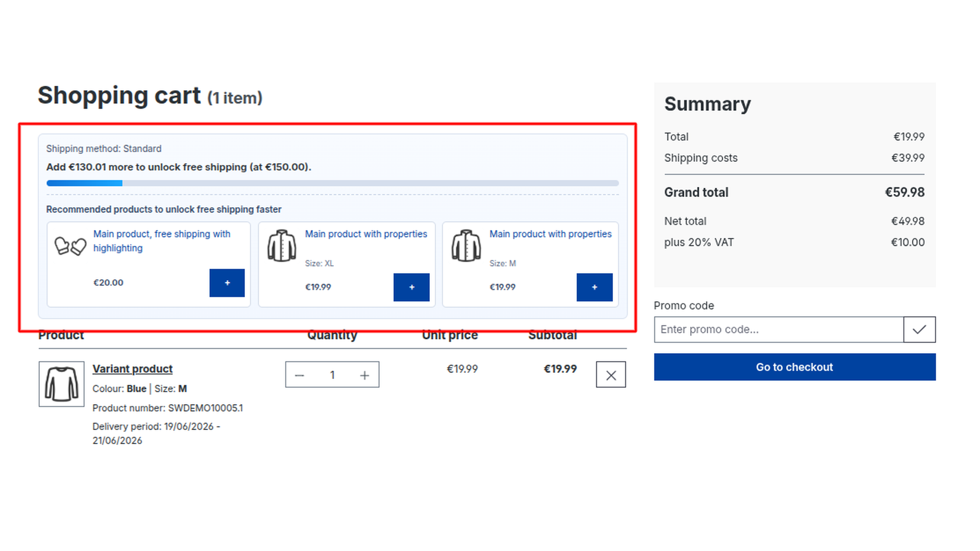Go to checkout

pos(795,367)
